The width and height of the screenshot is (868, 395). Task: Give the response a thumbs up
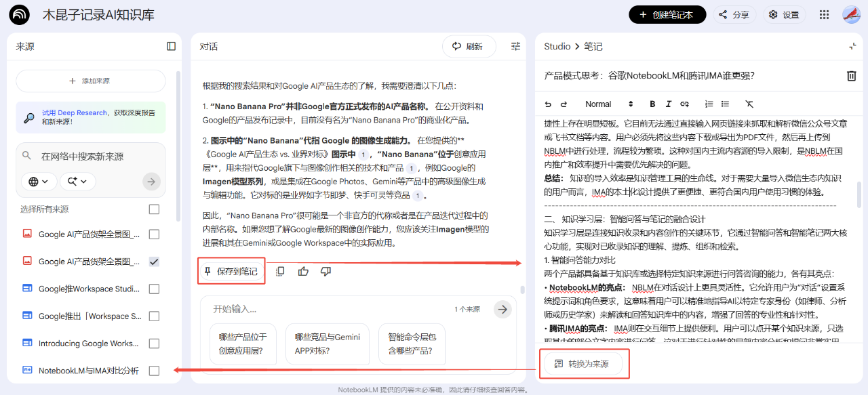pos(302,271)
